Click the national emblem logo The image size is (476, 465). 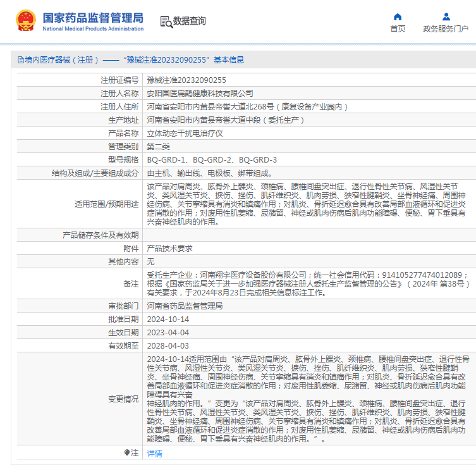(26, 21)
